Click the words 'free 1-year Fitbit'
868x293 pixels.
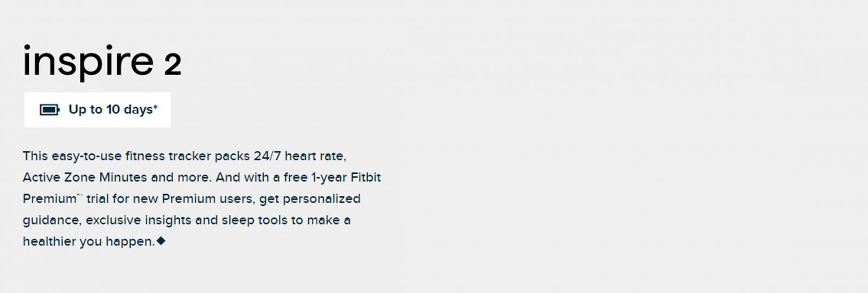click(x=332, y=177)
